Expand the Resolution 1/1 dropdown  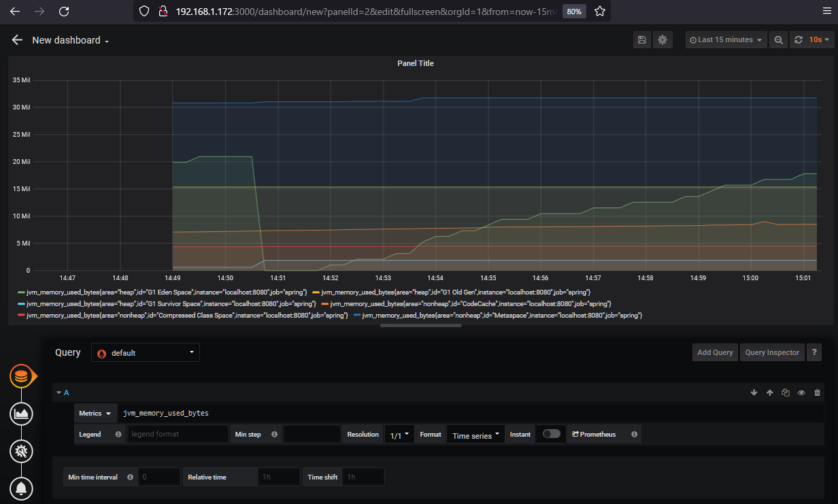click(399, 435)
